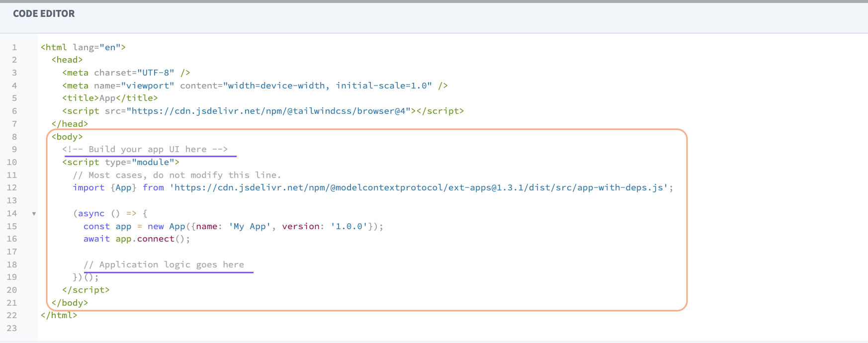Image resolution: width=868 pixels, height=343 pixels.
Task: Collapse the async function fold arrow
Action: pos(34,214)
